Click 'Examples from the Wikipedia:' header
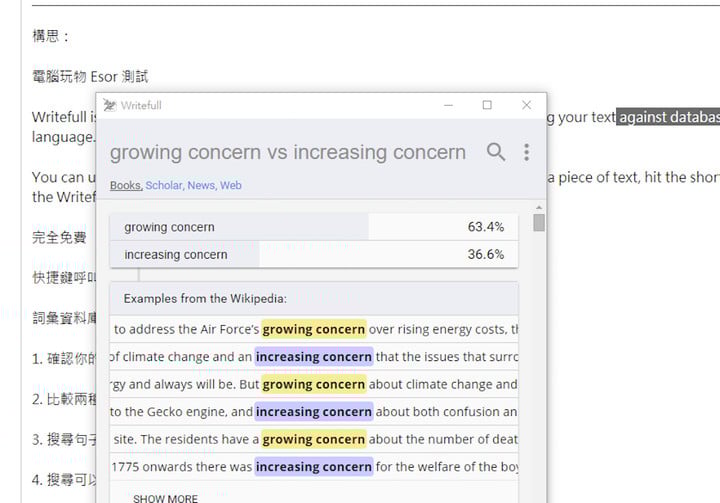This screenshot has height=503, width=720. click(x=205, y=299)
